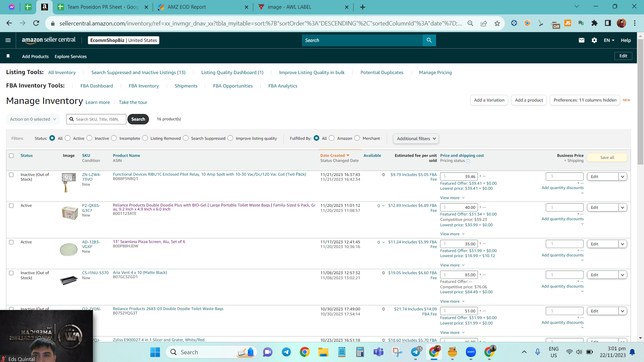Tick the checkbox for Functional Devices relay row
The width and height of the screenshot is (644, 362).
tap(11, 175)
